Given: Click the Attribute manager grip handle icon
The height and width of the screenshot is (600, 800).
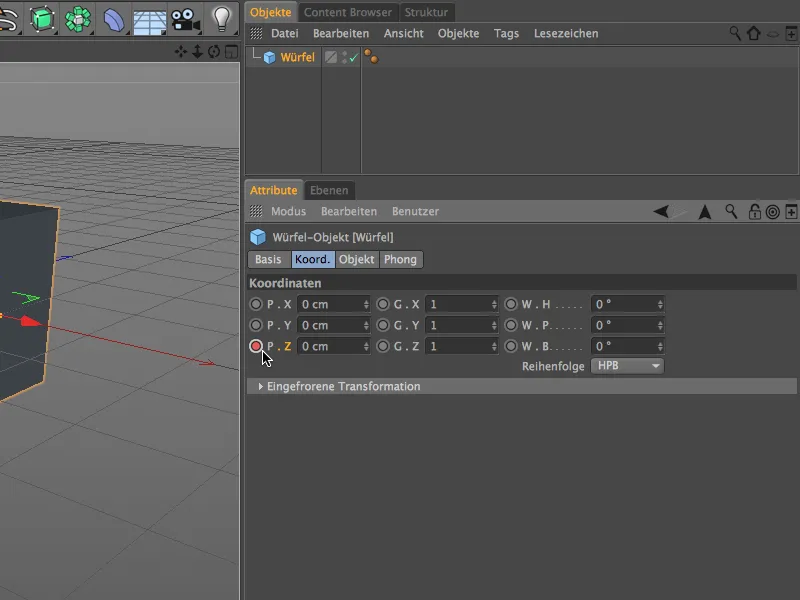Looking at the screenshot, I should 256,211.
